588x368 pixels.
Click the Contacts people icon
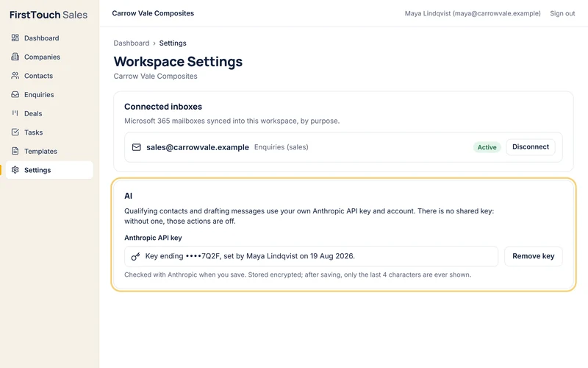(15, 76)
